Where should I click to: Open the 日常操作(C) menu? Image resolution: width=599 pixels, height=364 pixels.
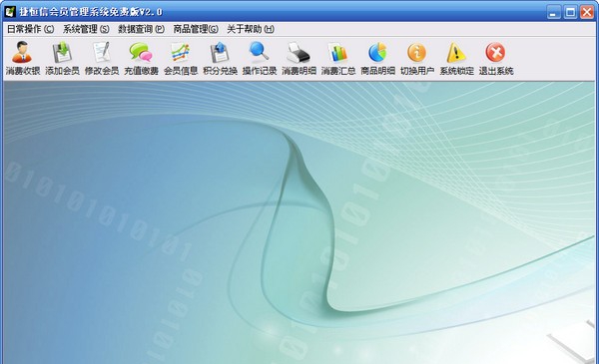(x=31, y=29)
